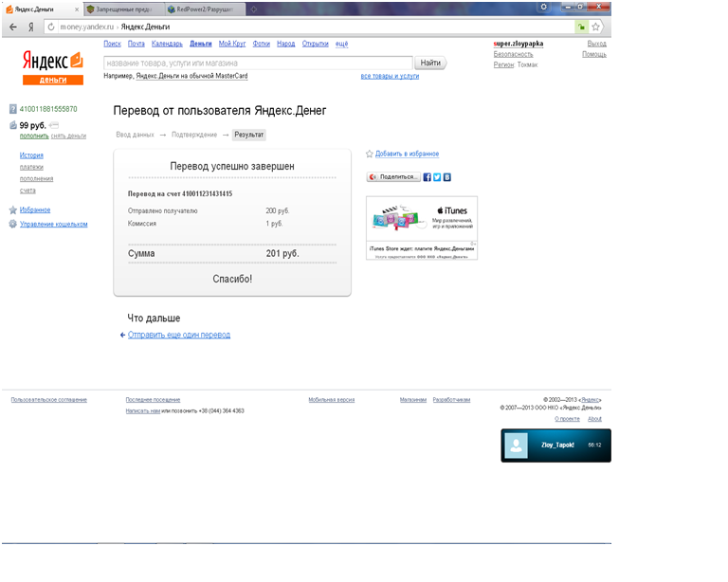Click Zloy_Tapok avatar in notification popup
The height and width of the screenshot is (582, 728).
(x=517, y=446)
